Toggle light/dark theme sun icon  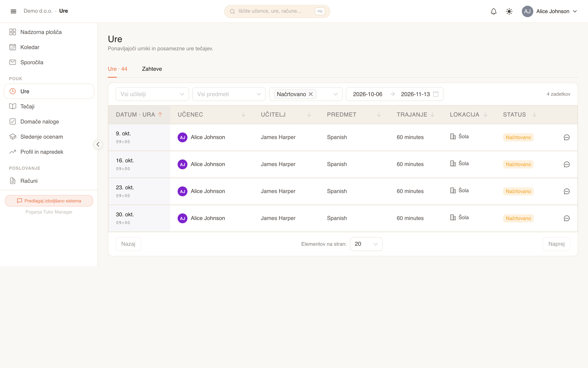(x=509, y=11)
